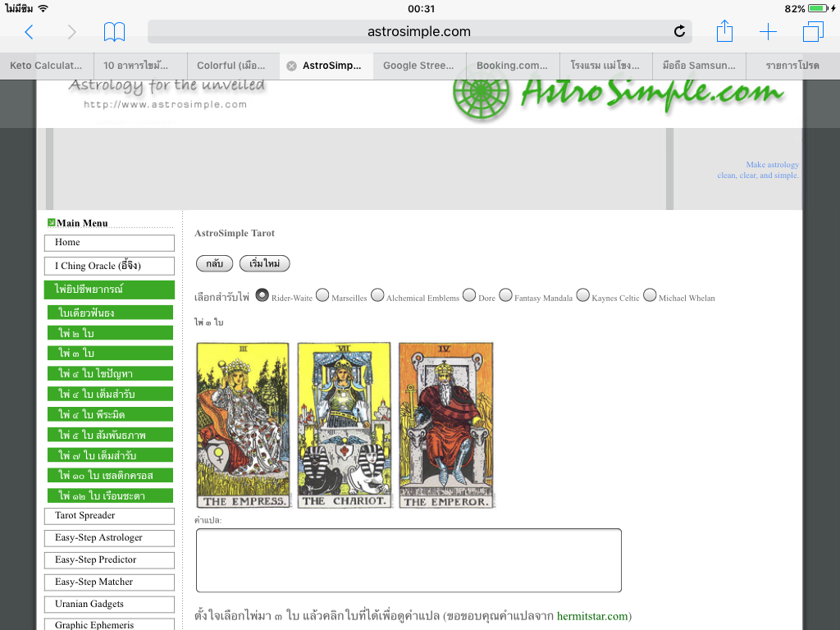Show all tabs overview icon
Screen dimensions: 840x630
tap(813, 31)
